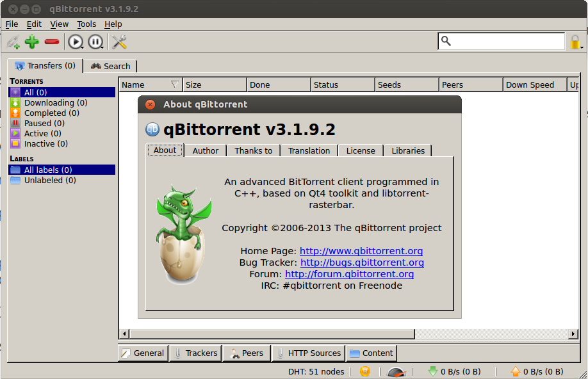
Task: Select the Completed (0) filter
Action: (x=62, y=113)
